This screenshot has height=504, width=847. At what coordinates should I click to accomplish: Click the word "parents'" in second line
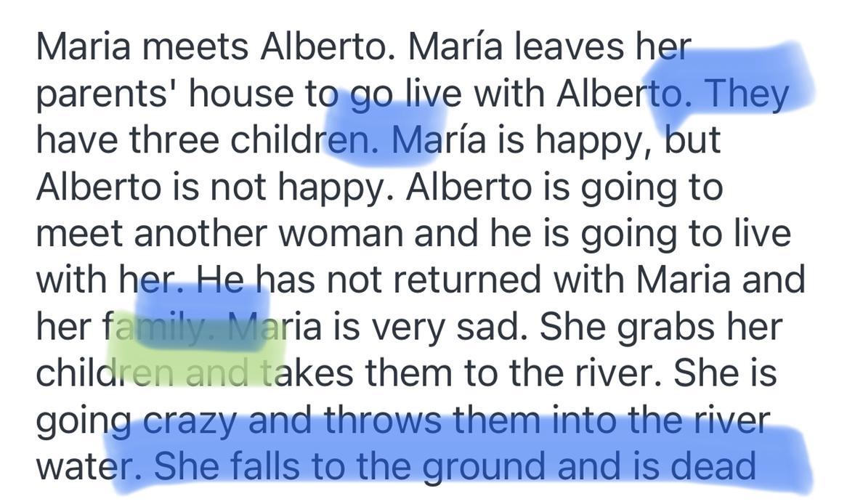(x=106, y=94)
